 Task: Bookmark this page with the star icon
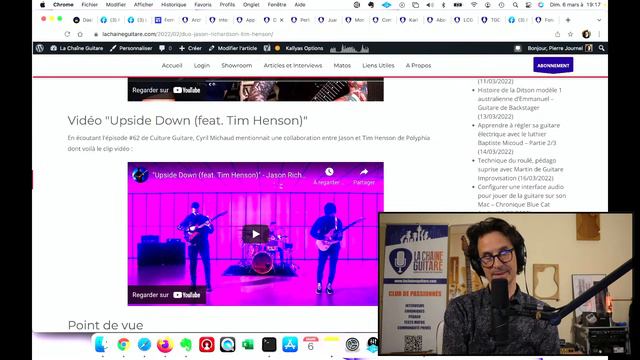[x=570, y=34]
